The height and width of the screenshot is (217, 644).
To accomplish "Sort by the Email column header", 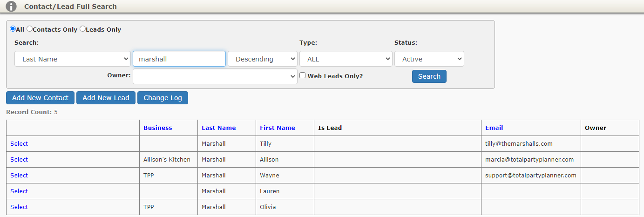I will (494, 128).
